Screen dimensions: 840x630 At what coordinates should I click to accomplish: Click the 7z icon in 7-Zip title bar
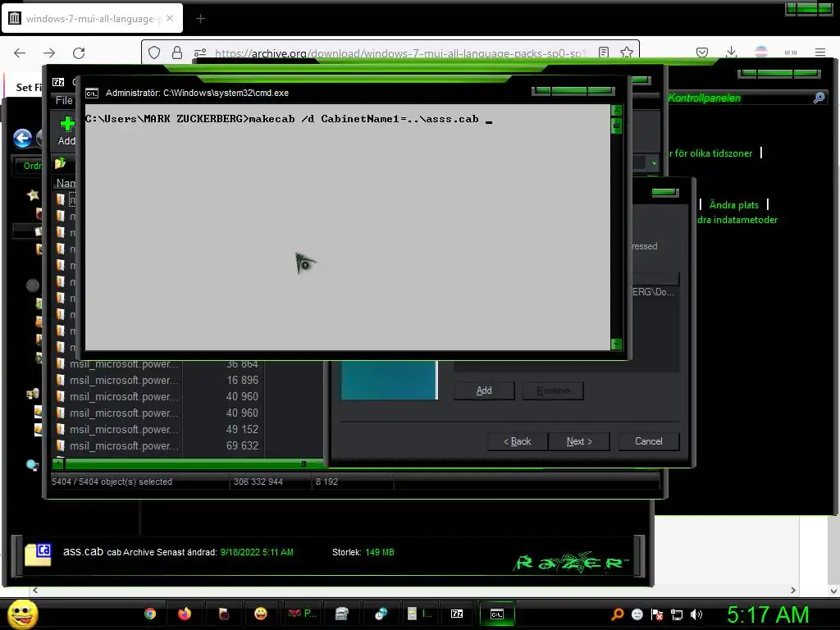pos(58,82)
